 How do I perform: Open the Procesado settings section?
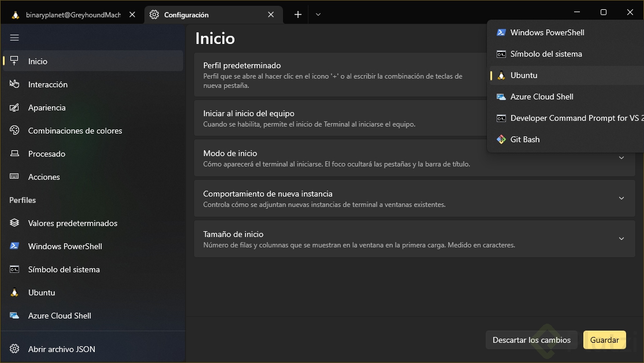(93, 154)
